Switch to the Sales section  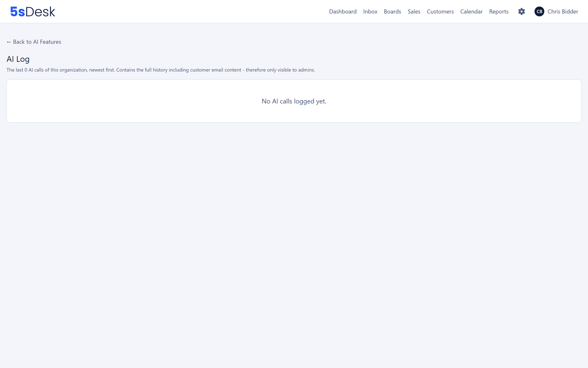point(414,11)
